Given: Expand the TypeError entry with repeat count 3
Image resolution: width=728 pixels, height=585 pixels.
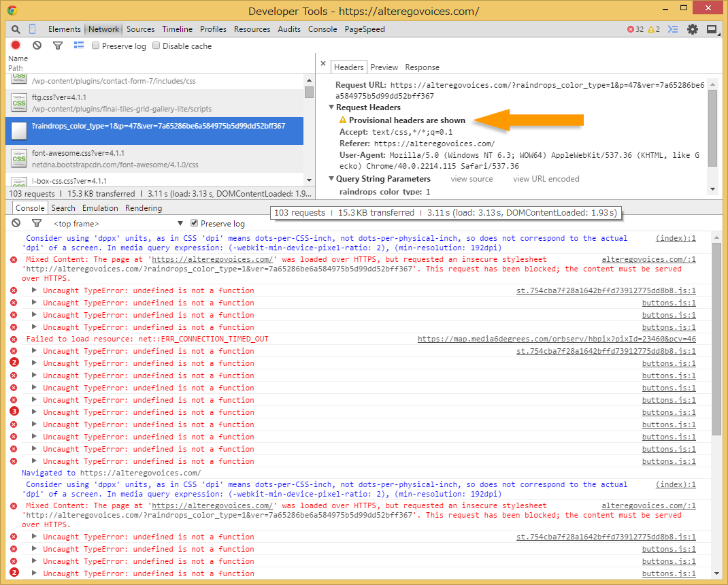Looking at the screenshot, I should (34, 412).
